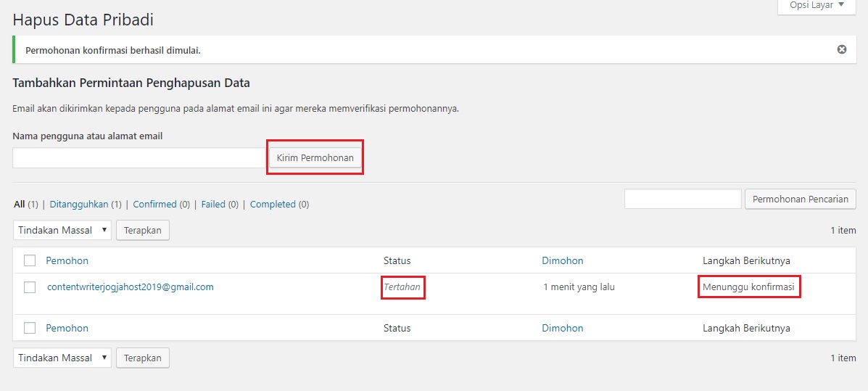Sort by Pemohon column header

click(67, 260)
